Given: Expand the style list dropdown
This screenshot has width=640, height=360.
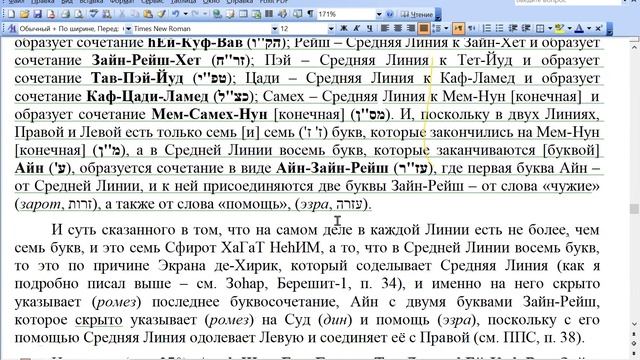Looking at the screenshot, I should coord(128,29).
